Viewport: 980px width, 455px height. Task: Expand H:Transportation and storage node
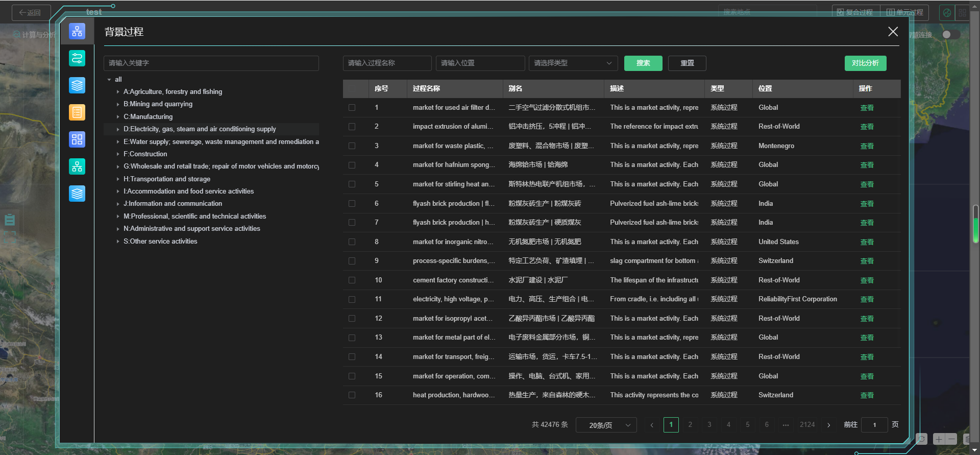tap(118, 179)
